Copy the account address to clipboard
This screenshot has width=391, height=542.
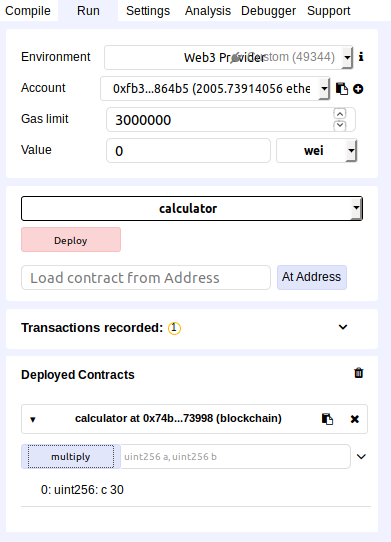pyautogui.click(x=342, y=89)
